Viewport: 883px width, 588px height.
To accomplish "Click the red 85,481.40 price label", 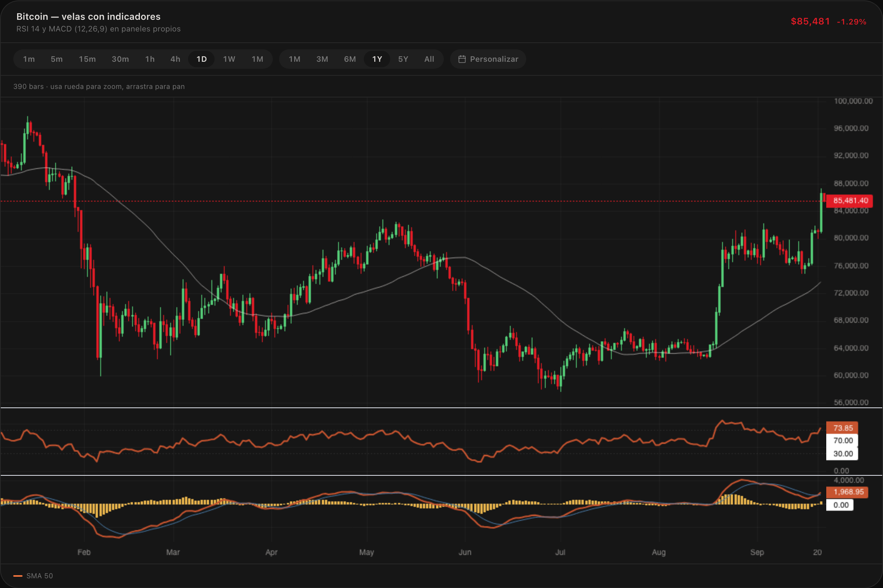I will (850, 201).
